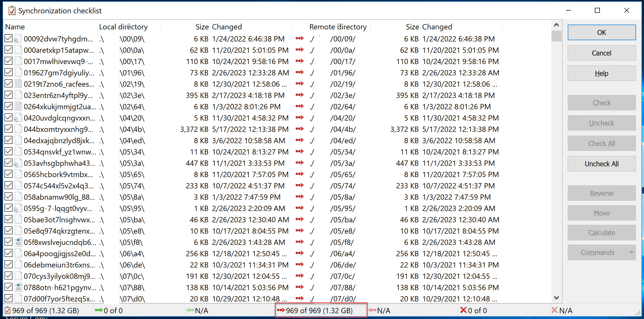Toggle checkbox for 06debmeiun3tr6xns file
Image resolution: width=644 pixels, height=319 pixels.
point(9,264)
